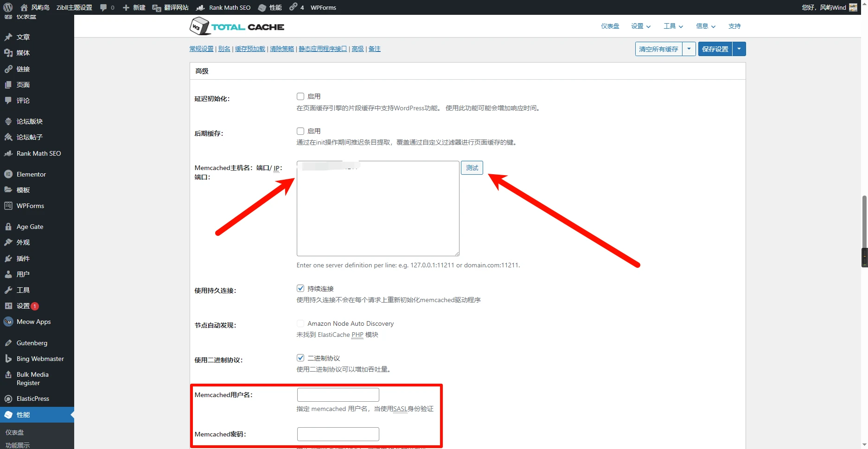Screen dimensions: 868x449
Task: Enable the 延迟初始化 checkbox
Action: tap(300, 96)
